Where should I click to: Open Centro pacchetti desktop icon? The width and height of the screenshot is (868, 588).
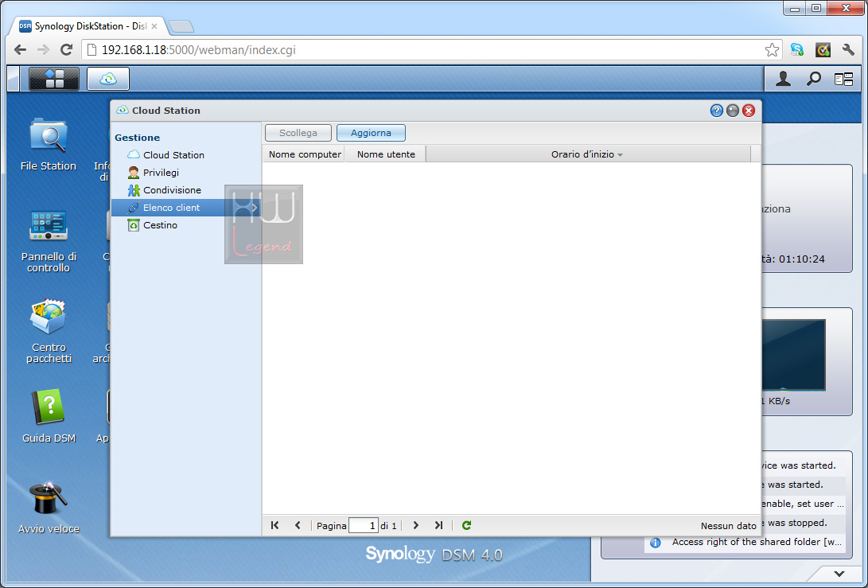point(49,331)
